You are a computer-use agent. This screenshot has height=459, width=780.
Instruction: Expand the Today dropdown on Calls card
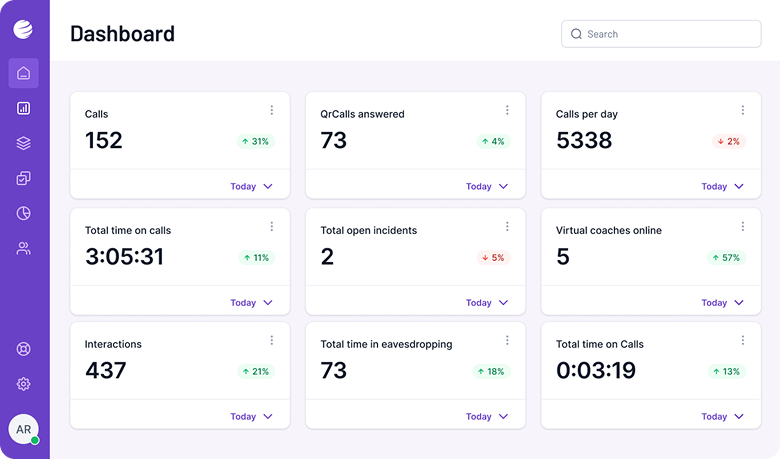252,186
